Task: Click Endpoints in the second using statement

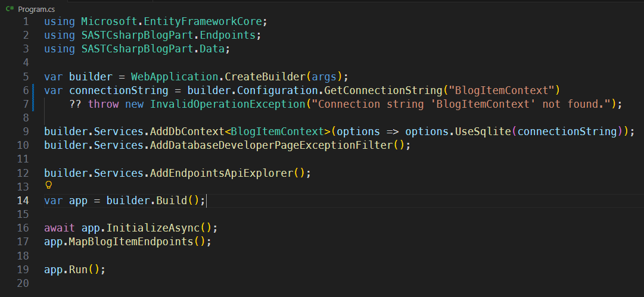Action: tap(228, 35)
